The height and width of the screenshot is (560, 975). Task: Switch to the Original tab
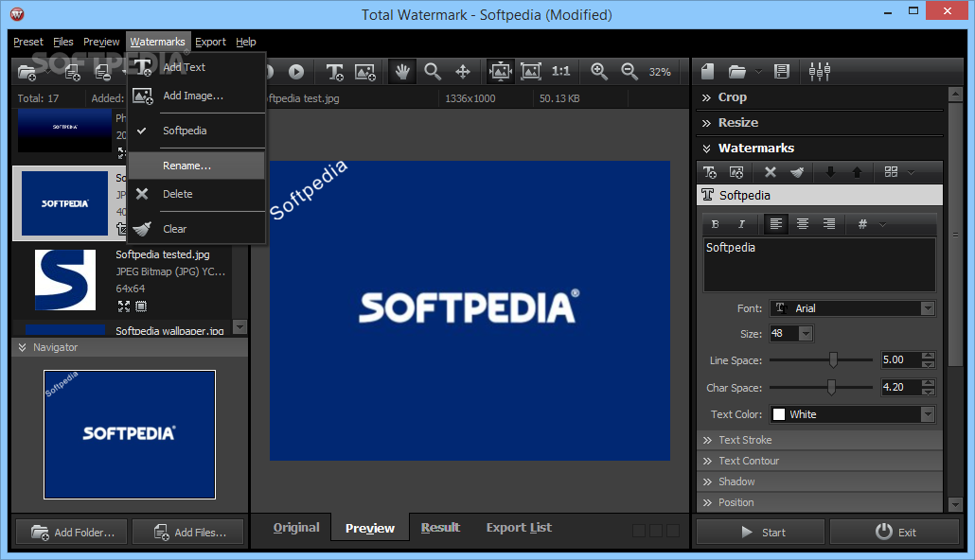click(296, 528)
